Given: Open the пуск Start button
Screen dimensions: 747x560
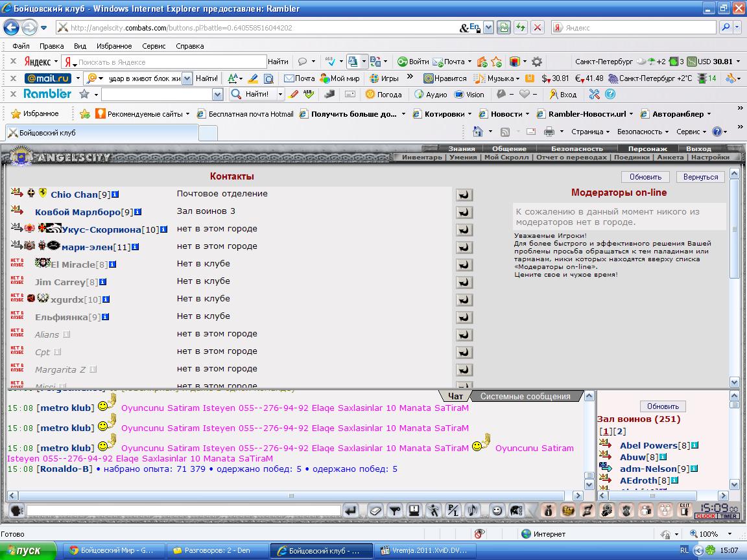Looking at the screenshot, I should [x=28, y=550].
